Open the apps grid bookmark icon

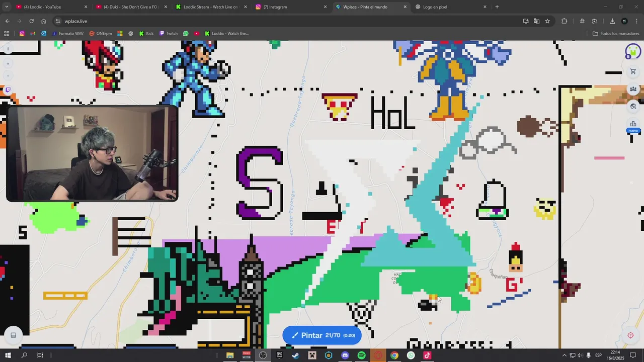coord(7,34)
